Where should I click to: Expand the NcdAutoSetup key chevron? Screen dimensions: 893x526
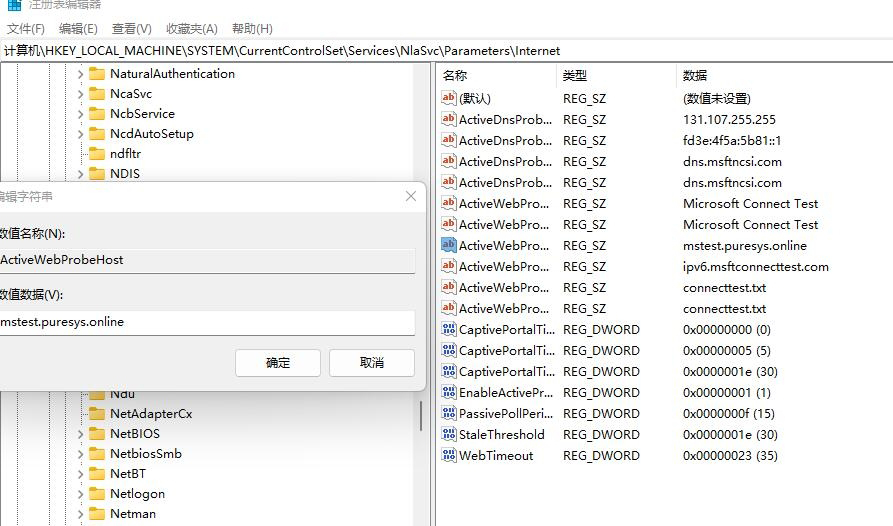tap(80, 134)
